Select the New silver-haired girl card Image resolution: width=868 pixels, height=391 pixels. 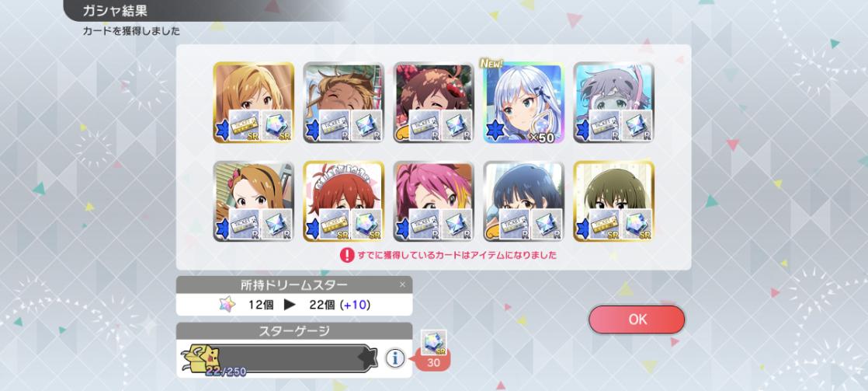pos(524,103)
